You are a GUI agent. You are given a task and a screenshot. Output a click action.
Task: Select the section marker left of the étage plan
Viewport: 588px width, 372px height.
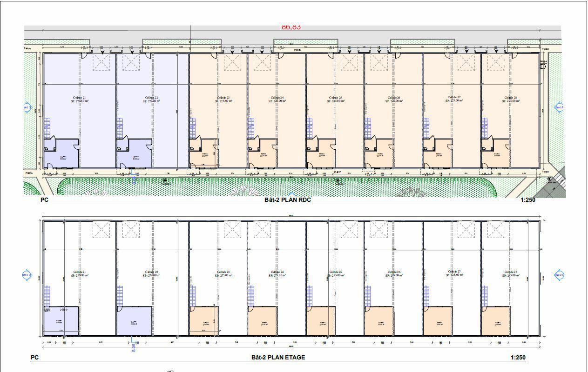(x=27, y=275)
